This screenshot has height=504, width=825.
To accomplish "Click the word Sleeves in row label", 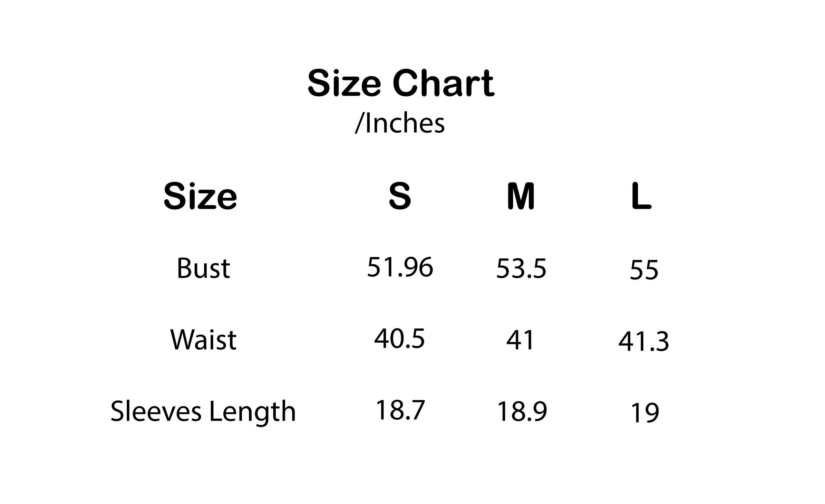I will coord(156,411).
